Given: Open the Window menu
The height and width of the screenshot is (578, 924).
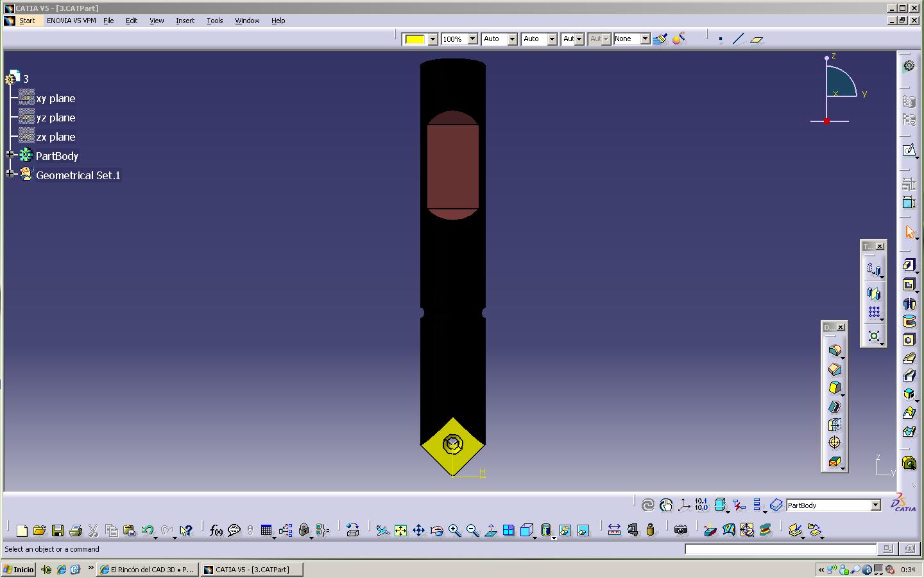Looking at the screenshot, I should click(247, 21).
